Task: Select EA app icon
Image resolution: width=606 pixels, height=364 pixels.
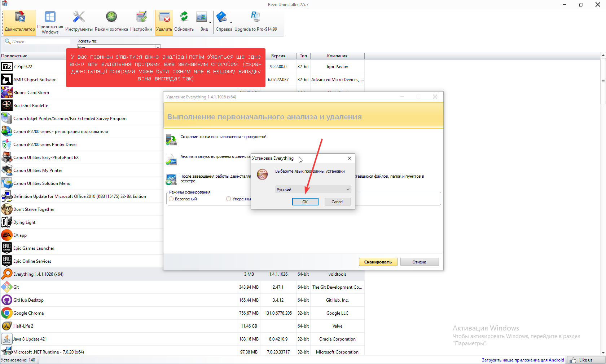Action: point(6,235)
